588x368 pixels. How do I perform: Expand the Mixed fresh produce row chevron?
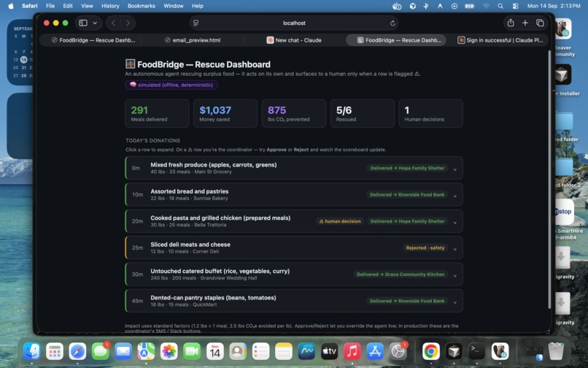[455, 169]
